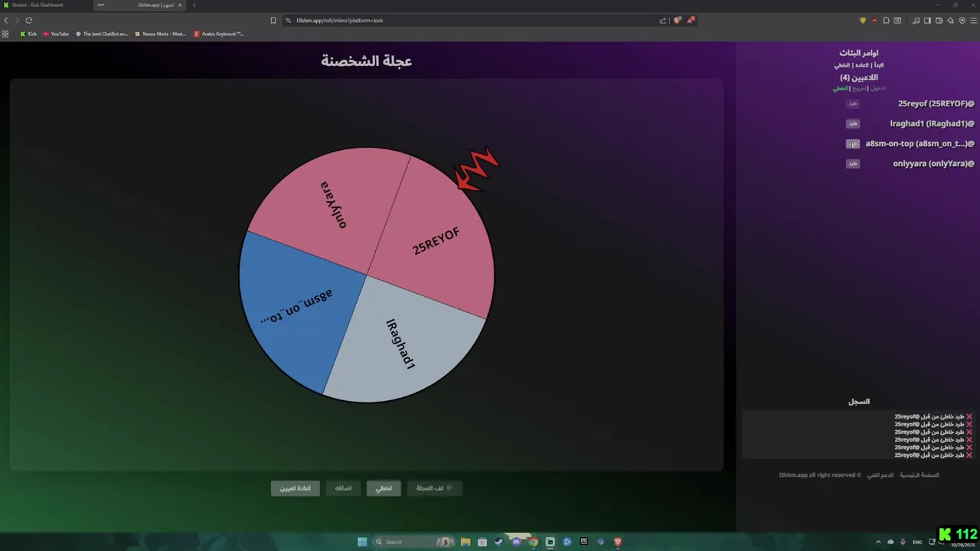This screenshot has height=551, width=980.
Task: Kick player a8sm-on-top with its طرد button
Action: [853, 144]
